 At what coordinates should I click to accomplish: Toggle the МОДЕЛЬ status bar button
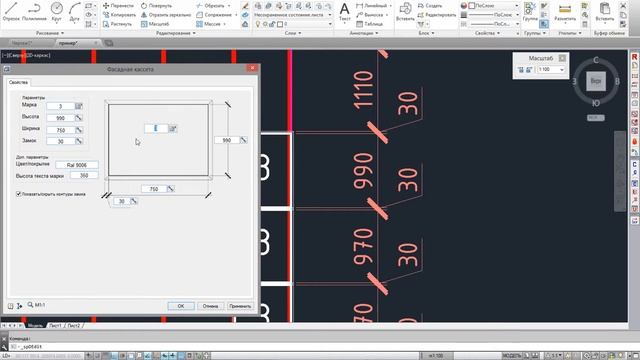(512, 356)
